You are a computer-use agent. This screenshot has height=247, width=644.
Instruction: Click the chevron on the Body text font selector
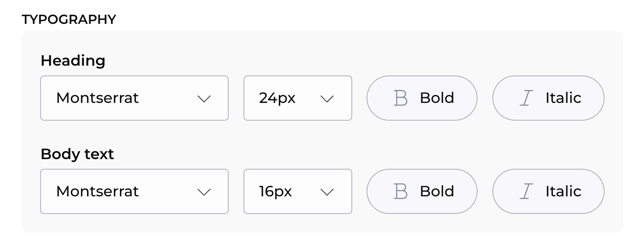click(204, 192)
